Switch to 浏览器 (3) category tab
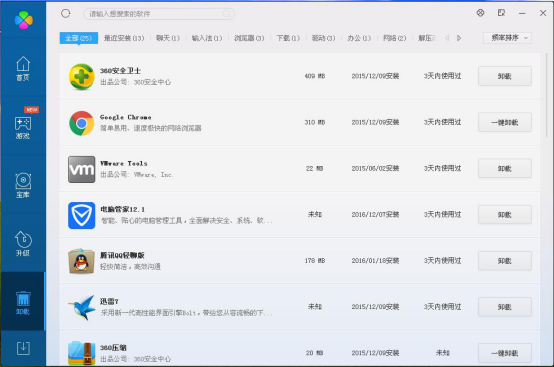554x367 pixels. (249, 38)
